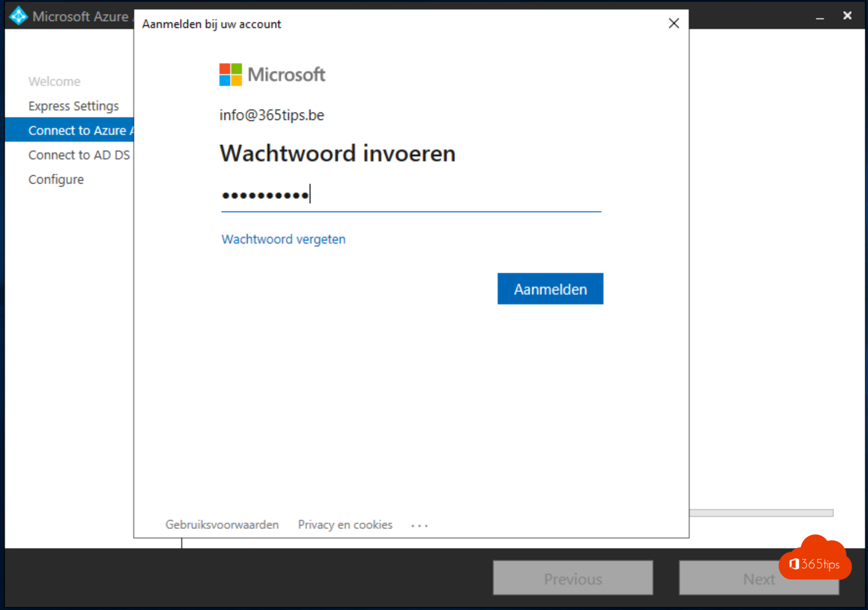This screenshot has width=868, height=610.
Task: Click the info@365tips.be account text
Action: (x=272, y=115)
